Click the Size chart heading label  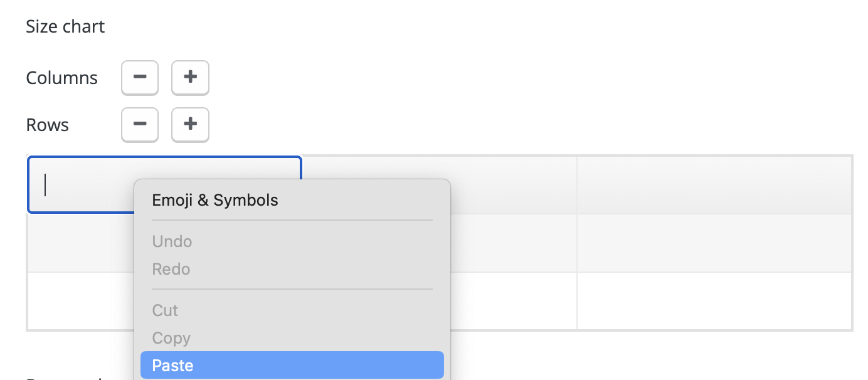pos(65,27)
